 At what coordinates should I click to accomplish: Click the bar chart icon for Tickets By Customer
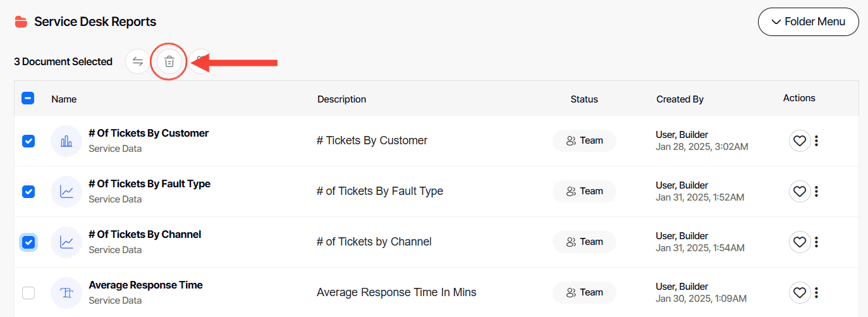[x=66, y=140]
